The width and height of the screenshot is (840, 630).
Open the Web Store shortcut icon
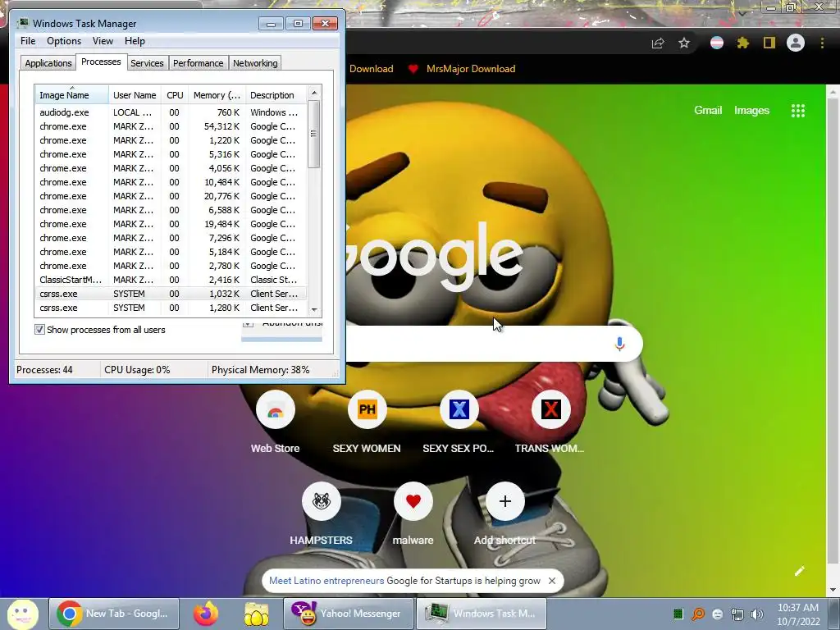[276, 410]
